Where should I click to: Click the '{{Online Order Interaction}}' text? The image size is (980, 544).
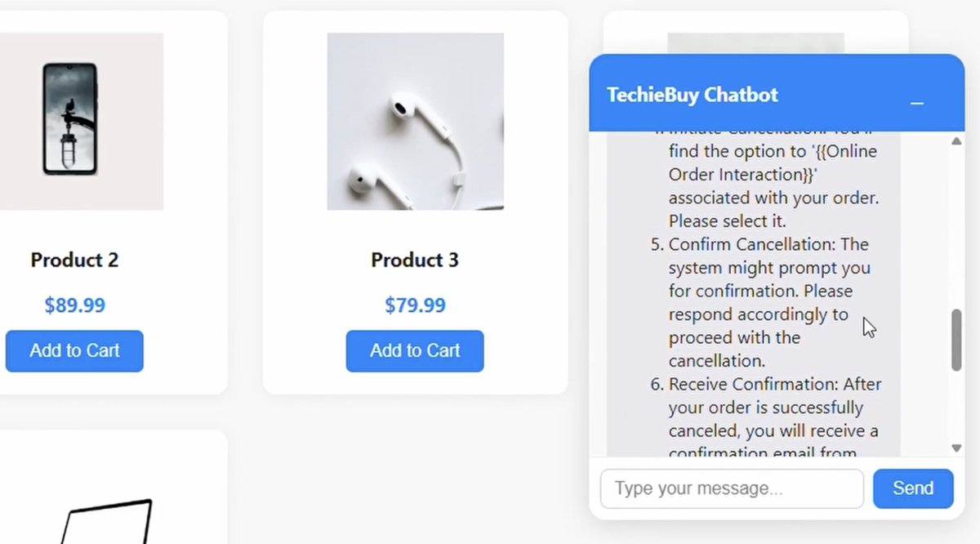point(771,163)
